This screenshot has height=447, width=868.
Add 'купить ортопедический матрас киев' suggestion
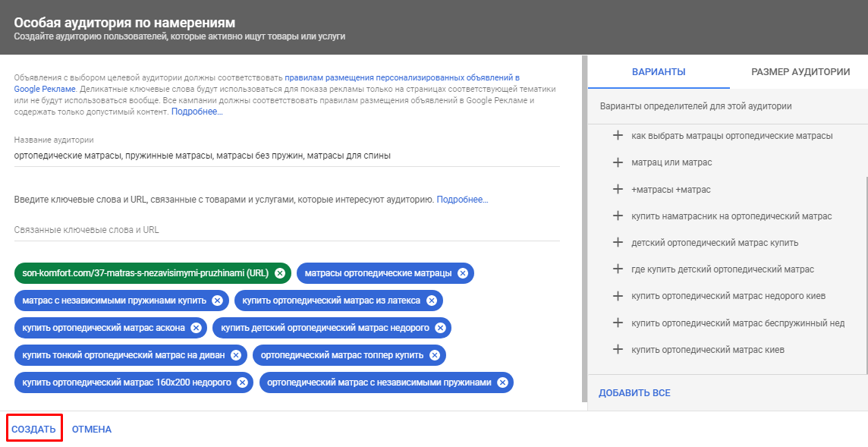point(618,350)
